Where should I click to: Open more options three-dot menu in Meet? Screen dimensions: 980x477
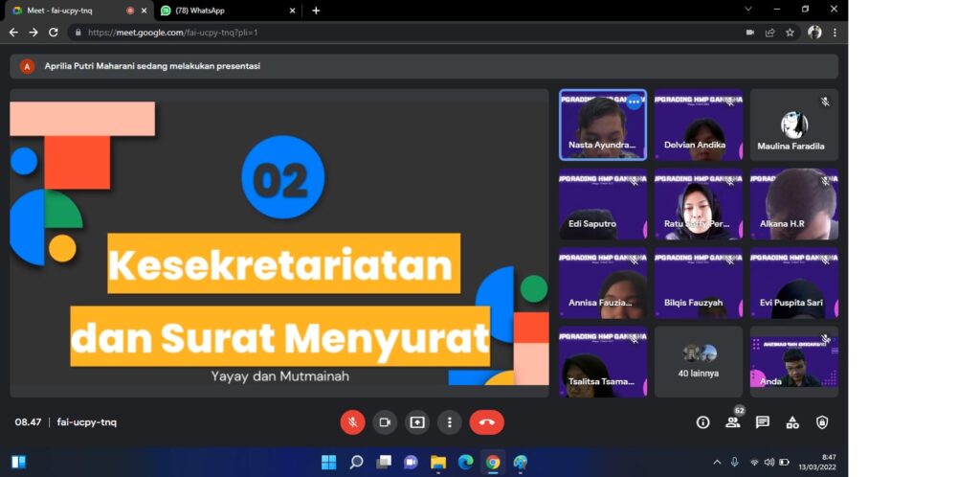[x=450, y=421]
